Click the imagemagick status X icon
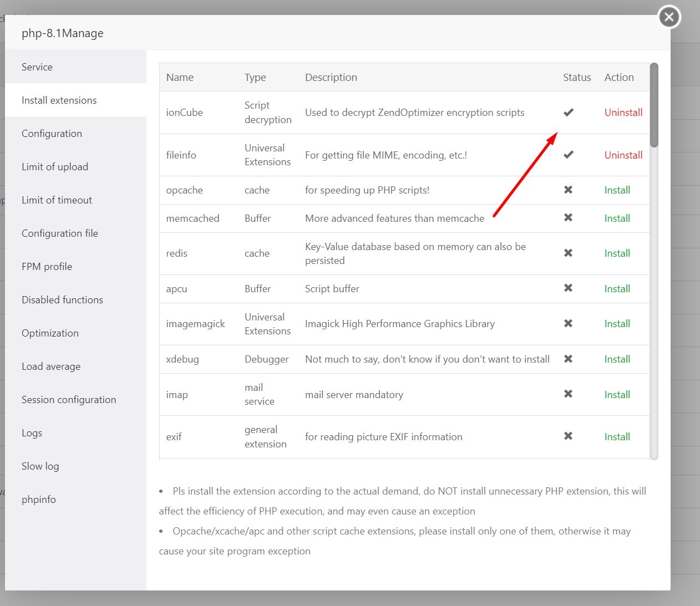Image resolution: width=700 pixels, height=606 pixels. pyautogui.click(x=568, y=323)
